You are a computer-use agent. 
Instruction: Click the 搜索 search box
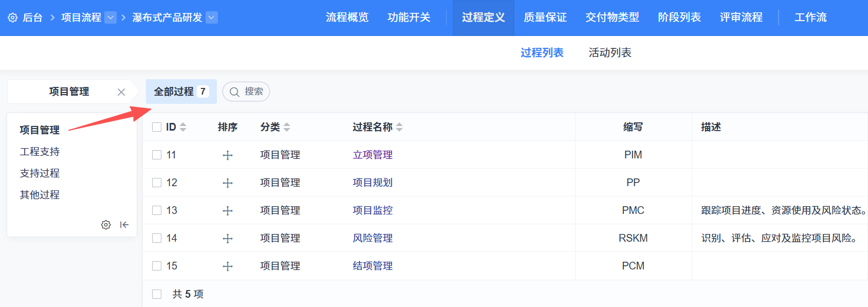coord(247,92)
